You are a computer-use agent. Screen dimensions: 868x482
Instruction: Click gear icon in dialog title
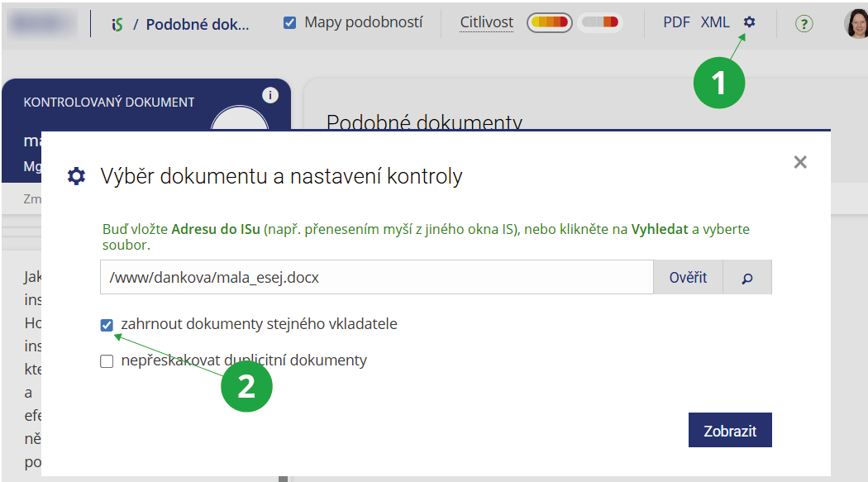tap(77, 175)
